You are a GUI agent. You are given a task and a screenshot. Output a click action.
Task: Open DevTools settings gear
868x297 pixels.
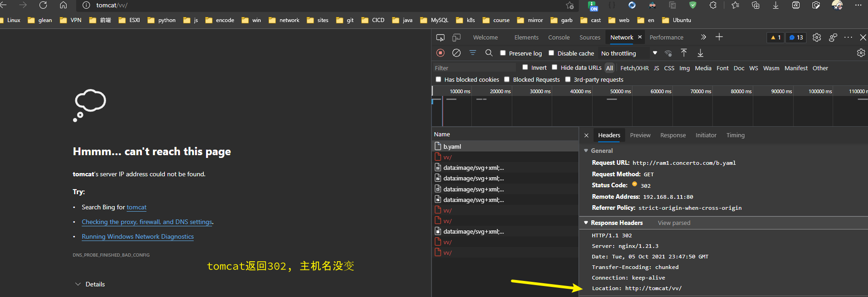817,37
